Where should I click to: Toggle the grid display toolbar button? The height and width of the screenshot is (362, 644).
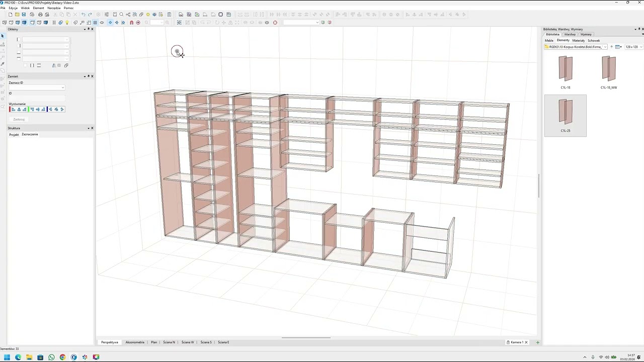coord(95,23)
